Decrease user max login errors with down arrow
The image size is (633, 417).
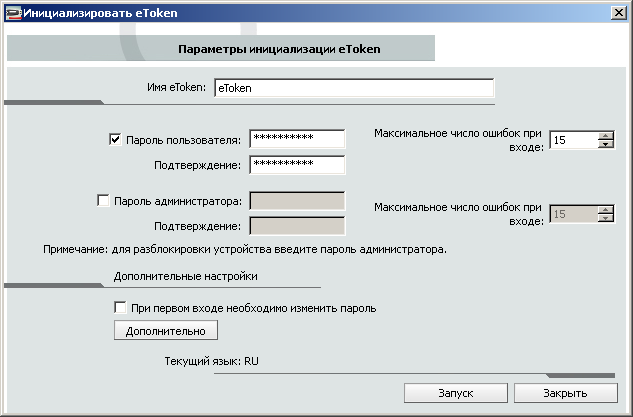[x=605, y=145]
